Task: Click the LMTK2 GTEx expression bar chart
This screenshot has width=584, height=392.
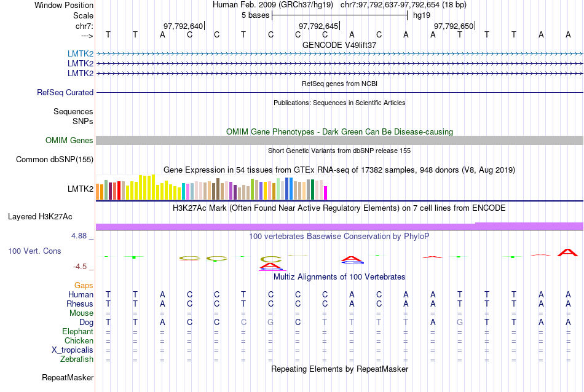Action: (211, 187)
